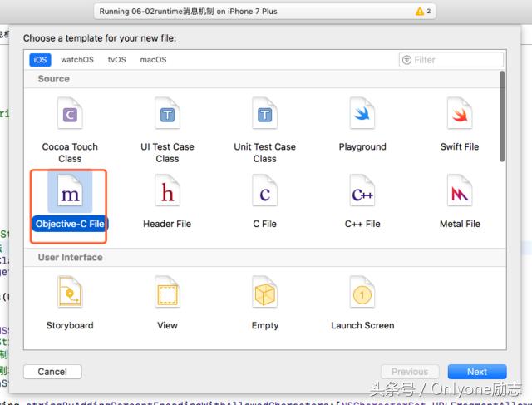The width and height of the screenshot is (532, 405).
Task: Choose the Empty interface template icon
Action: pos(264,292)
